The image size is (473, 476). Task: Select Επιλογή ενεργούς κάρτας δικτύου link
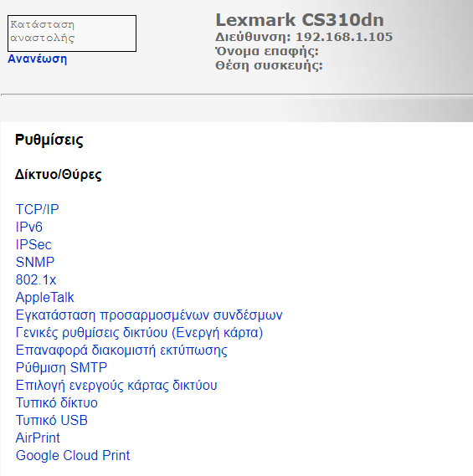tap(116, 385)
